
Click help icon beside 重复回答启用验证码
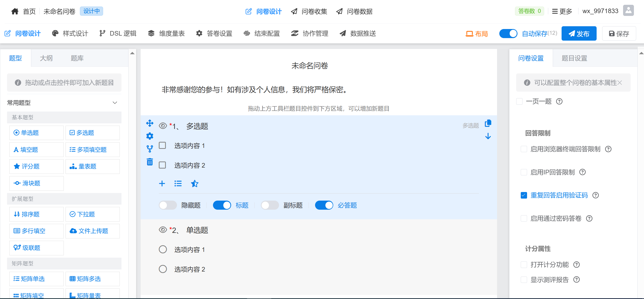[x=596, y=195]
